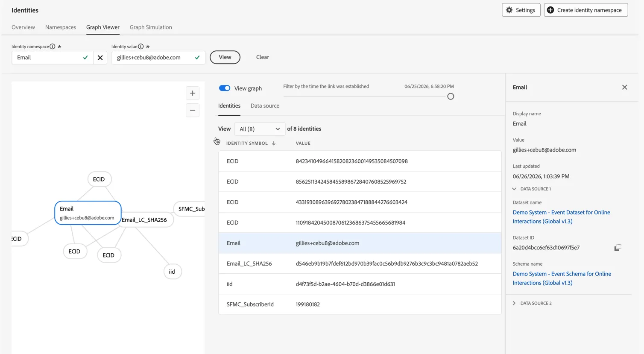
Task: Click the zoom out minus icon on graph
Action: click(193, 110)
